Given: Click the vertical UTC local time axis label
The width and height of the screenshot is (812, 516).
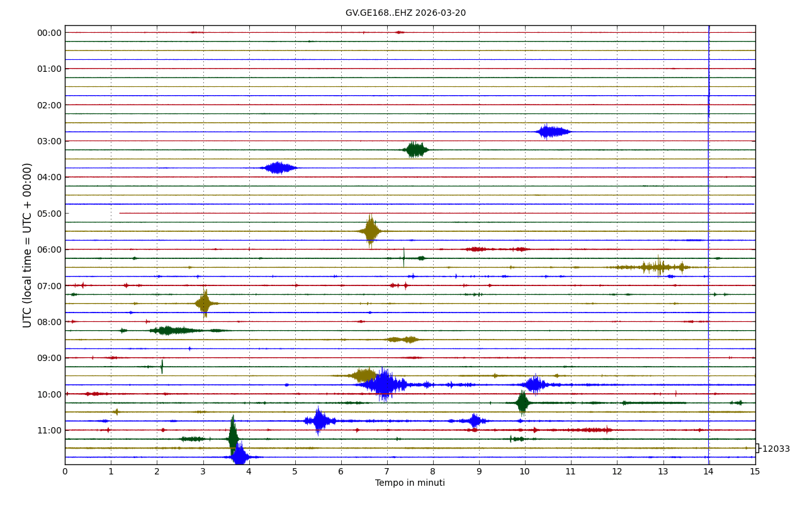Looking at the screenshot, I should tap(28, 245).
